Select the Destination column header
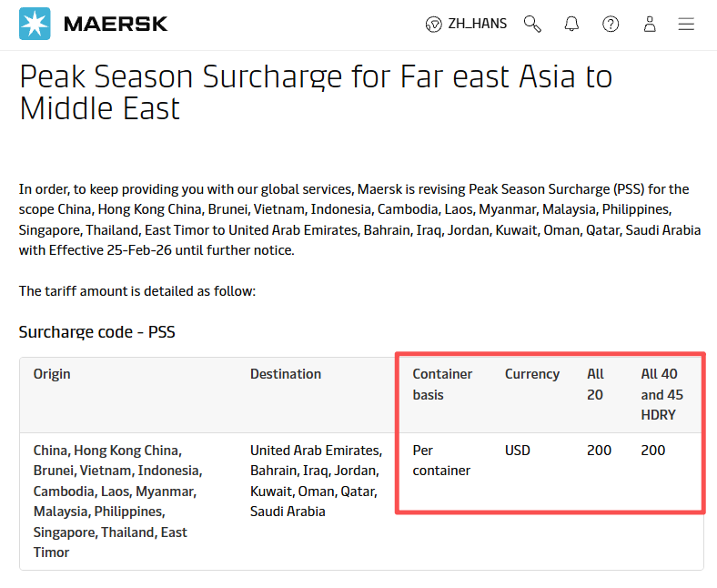Viewport: 717px width, 588px height. coord(286,374)
